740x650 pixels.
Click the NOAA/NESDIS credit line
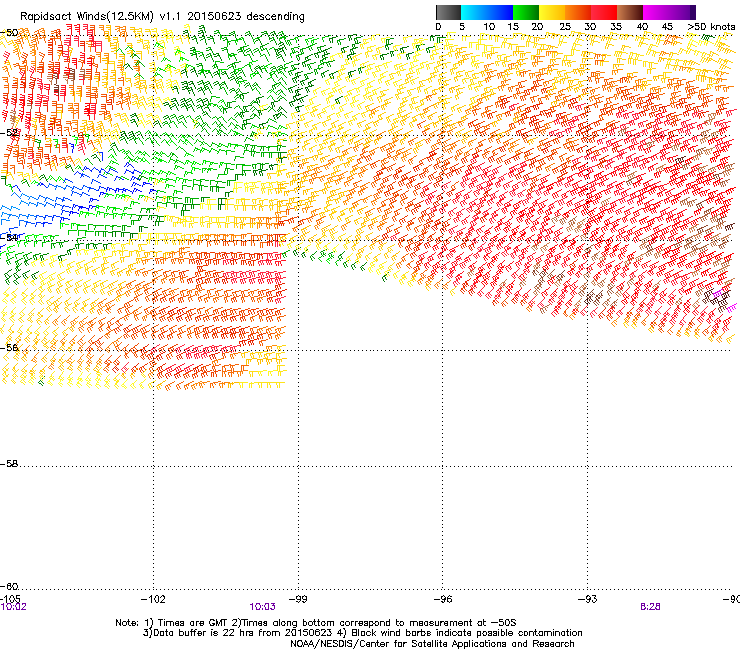click(432, 644)
